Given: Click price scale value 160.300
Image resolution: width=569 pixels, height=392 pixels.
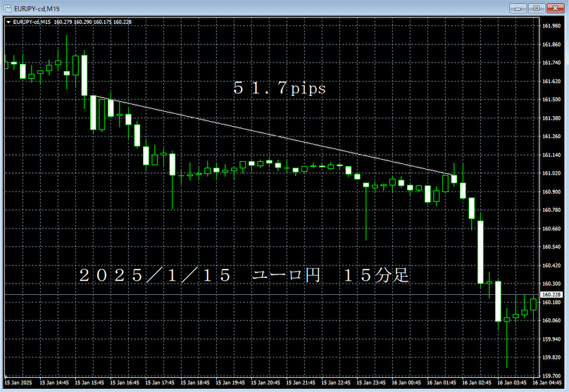Looking at the screenshot, I should (x=551, y=284).
